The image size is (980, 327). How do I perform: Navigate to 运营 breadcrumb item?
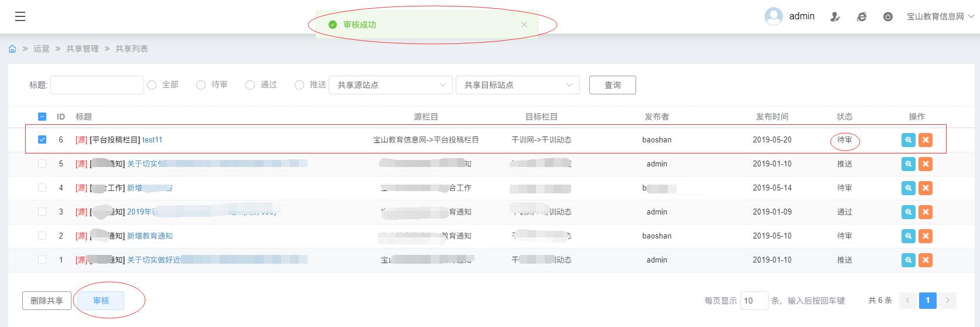(x=42, y=49)
